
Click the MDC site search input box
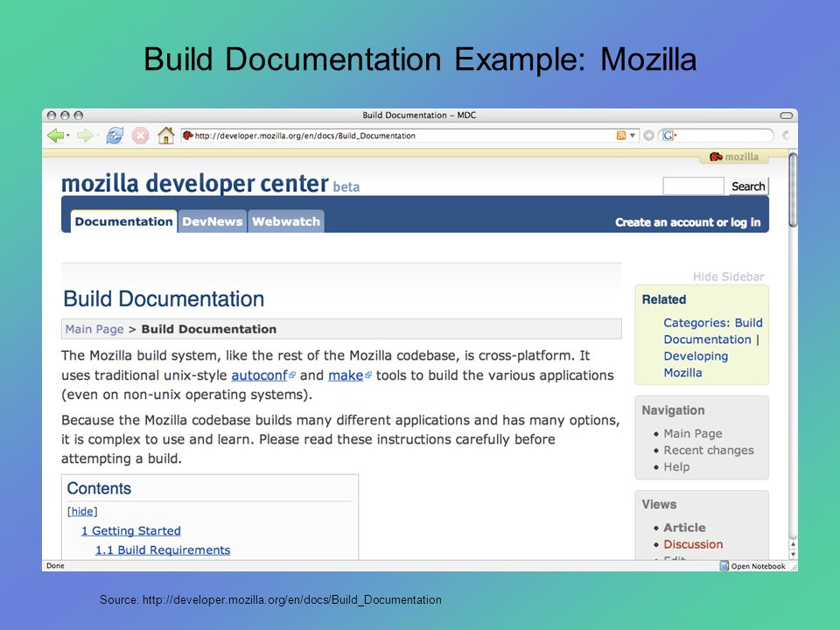coord(693,185)
